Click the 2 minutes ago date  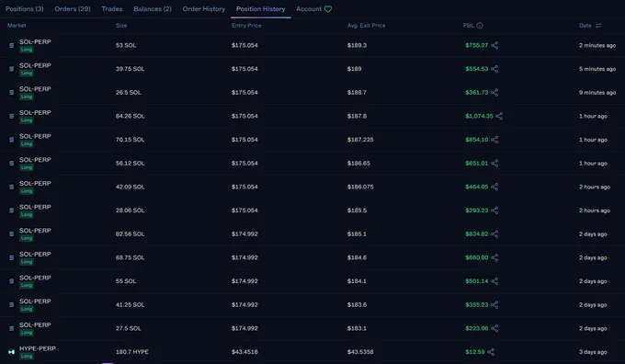tap(597, 45)
